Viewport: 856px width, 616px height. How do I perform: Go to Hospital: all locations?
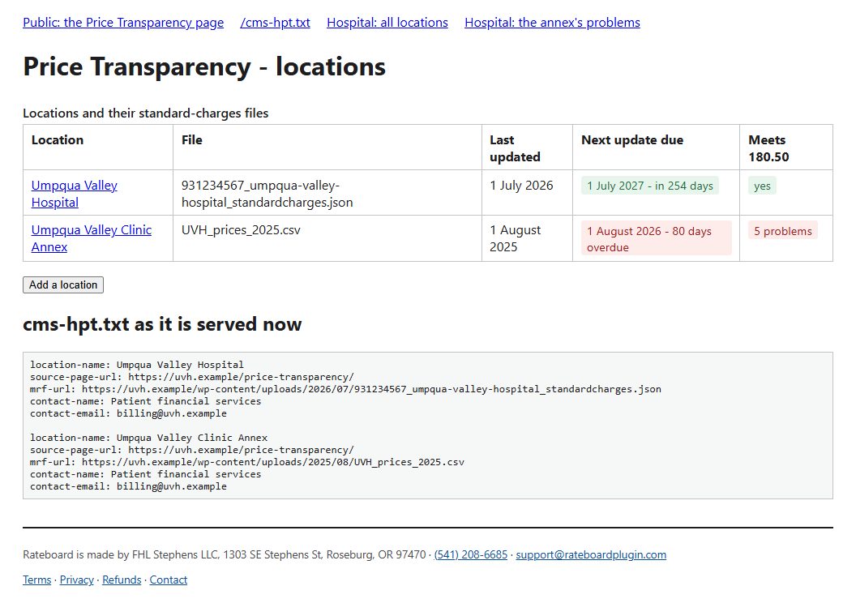click(387, 23)
